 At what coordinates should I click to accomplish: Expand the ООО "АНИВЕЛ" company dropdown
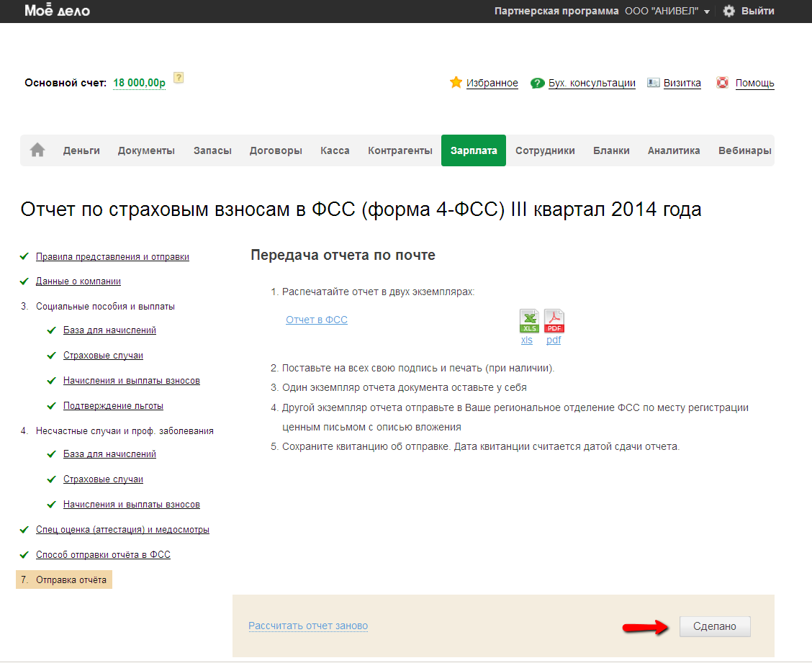(x=669, y=11)
